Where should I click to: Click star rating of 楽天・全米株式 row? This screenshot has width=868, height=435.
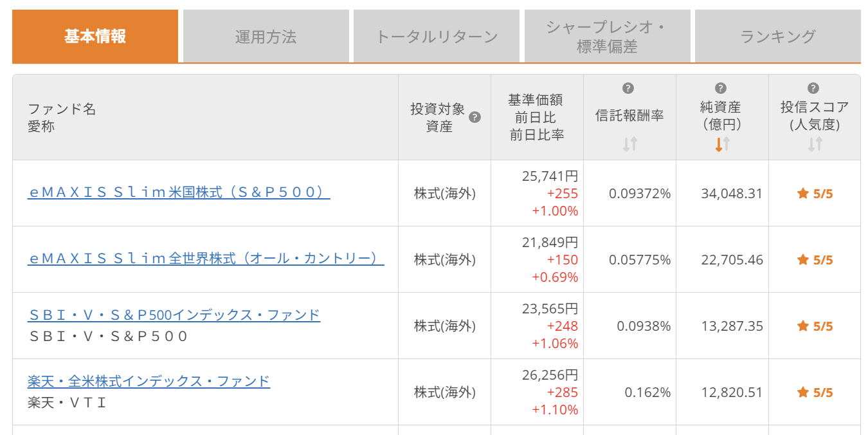pos(815,393)
